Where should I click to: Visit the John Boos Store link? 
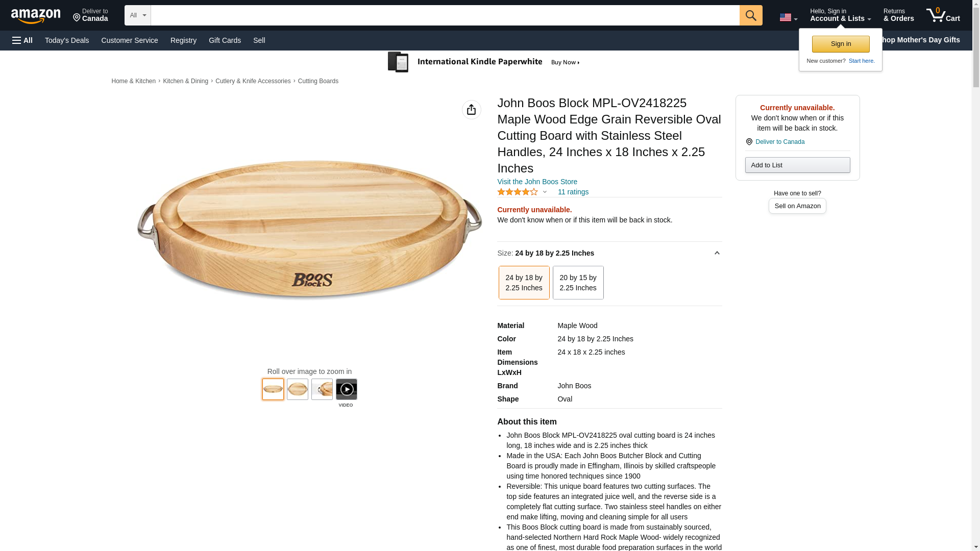(537, 182)
